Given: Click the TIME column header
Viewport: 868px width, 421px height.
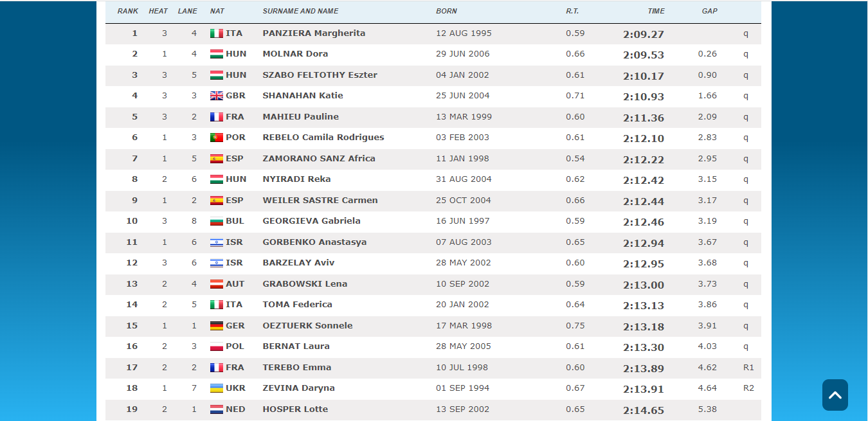Looking at the screenshot, I should tap(656, 11).
